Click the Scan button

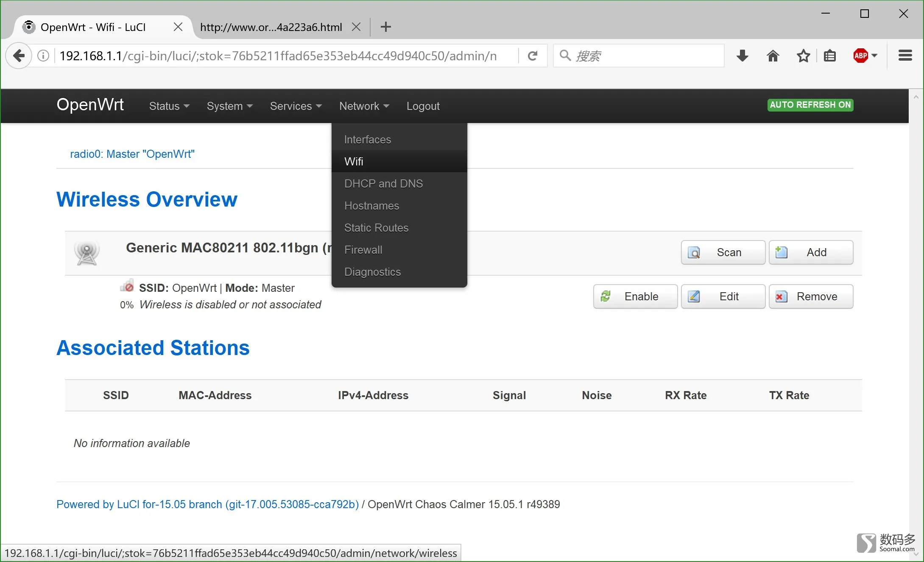point(723,252)
